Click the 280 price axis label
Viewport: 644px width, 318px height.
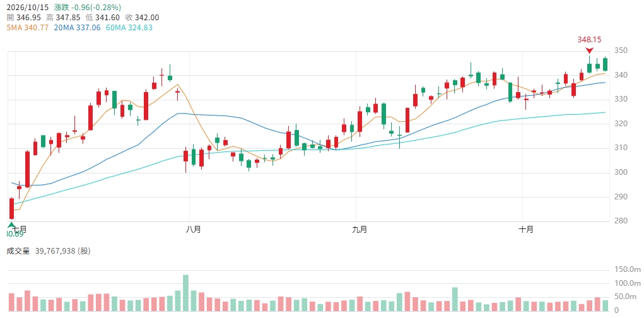(x=621, y=221)
